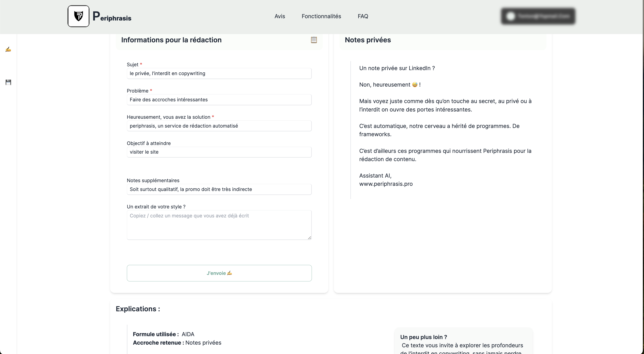Go to the FAQ navigation link
The image size is (644, 354).
[363, 16]
